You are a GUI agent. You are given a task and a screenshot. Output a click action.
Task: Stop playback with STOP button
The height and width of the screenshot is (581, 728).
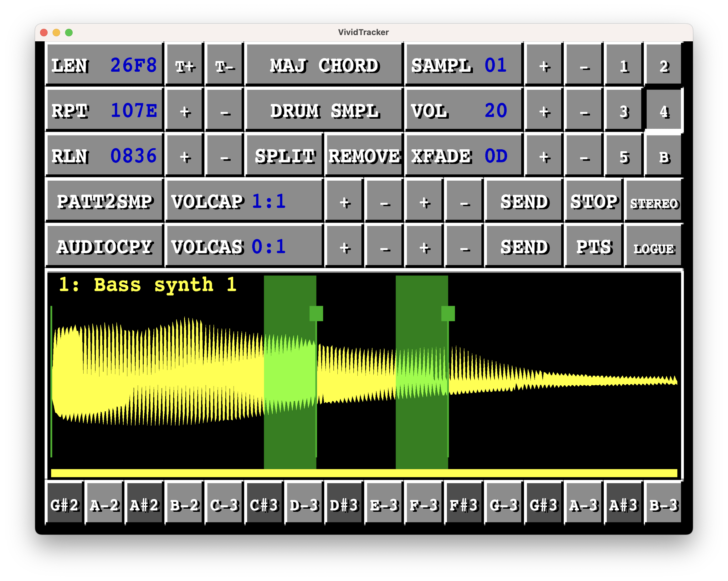tap(594, 201)
